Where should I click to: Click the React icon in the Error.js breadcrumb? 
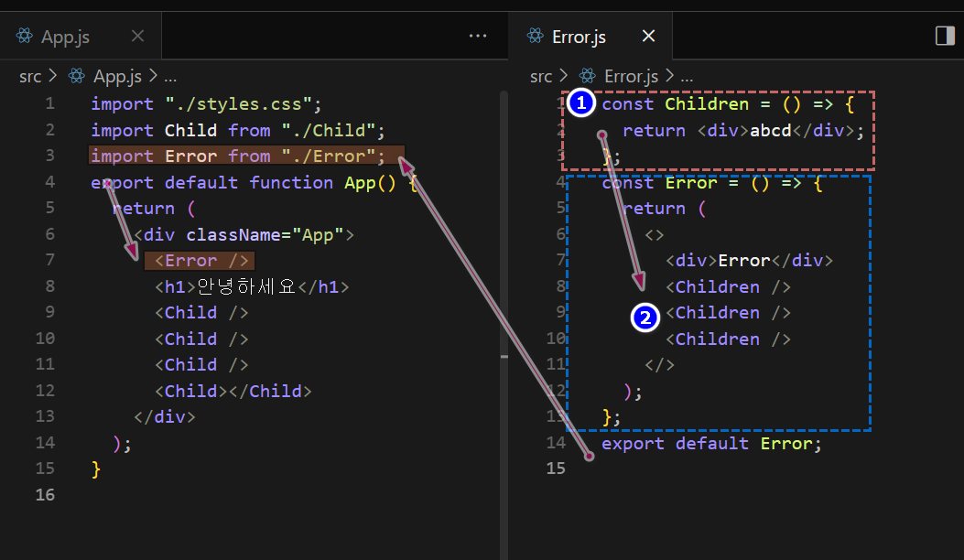pos(588,77)
